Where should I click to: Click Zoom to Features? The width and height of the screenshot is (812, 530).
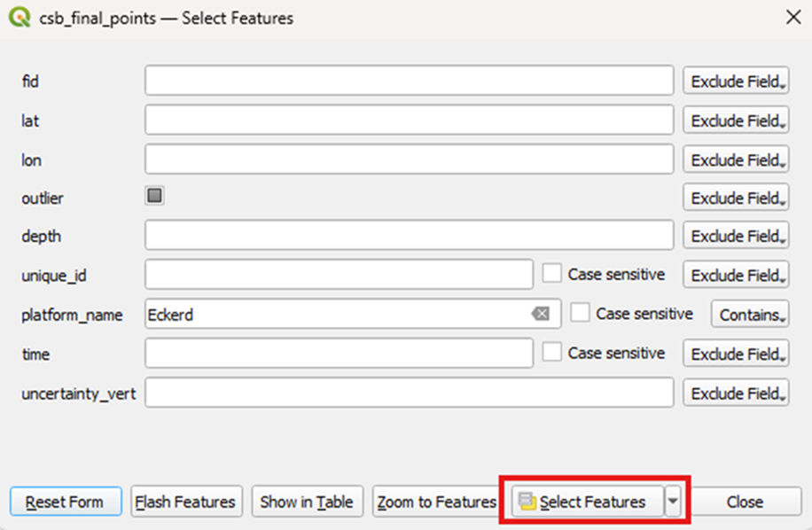[x=436, y=502]
